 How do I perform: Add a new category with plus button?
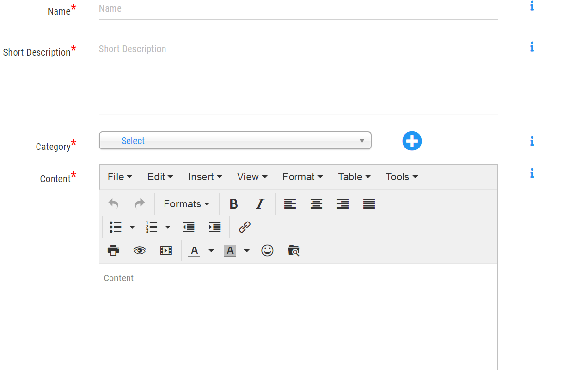[412, 141]
